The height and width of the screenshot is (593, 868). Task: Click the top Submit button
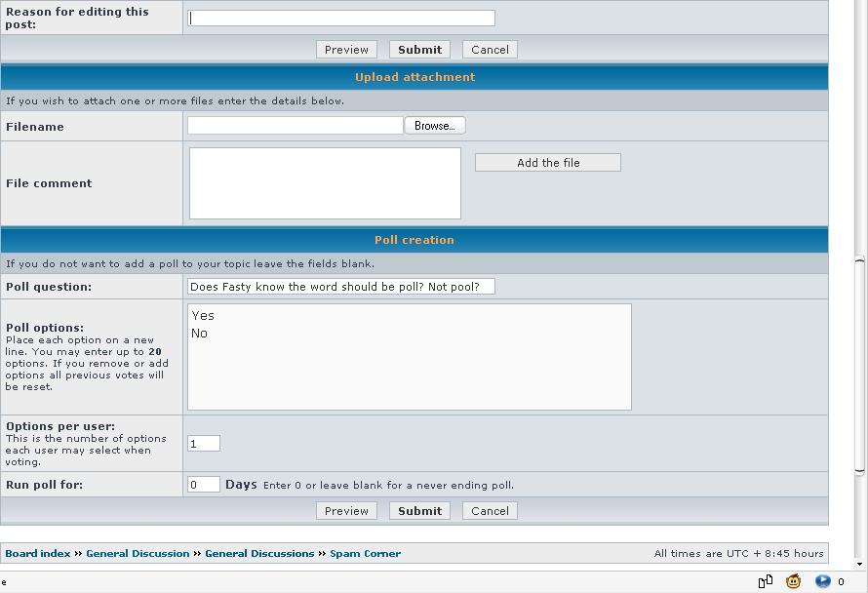coord(419,50)
